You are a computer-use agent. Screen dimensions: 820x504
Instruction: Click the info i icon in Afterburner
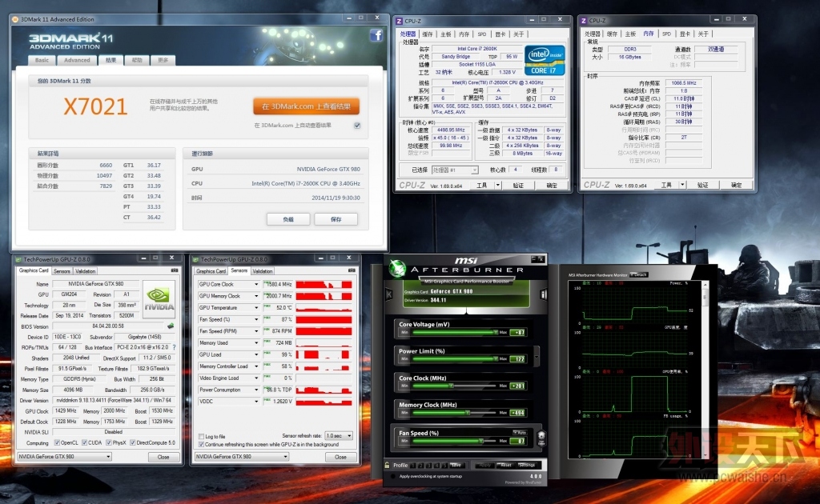tap(544, 294)
